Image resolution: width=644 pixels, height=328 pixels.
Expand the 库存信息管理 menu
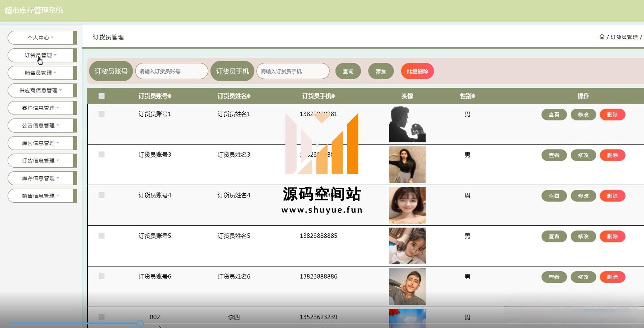click(42, 178)
